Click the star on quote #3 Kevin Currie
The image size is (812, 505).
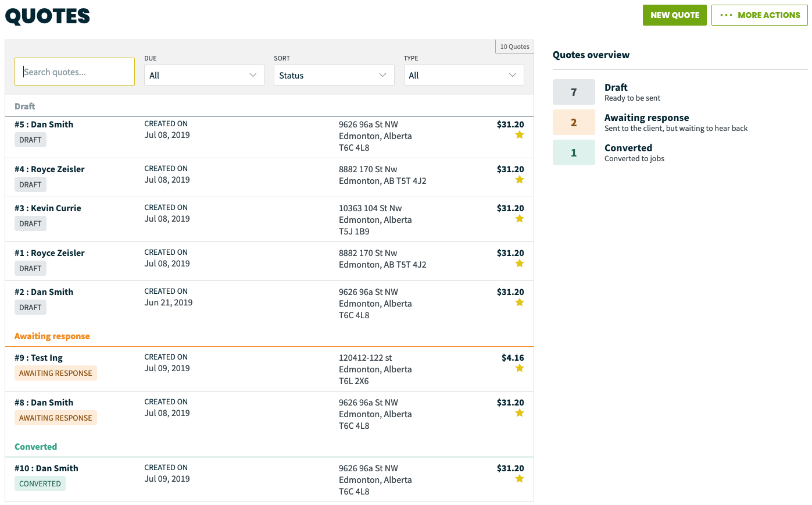pyautogui.click(x=519, y=219)
